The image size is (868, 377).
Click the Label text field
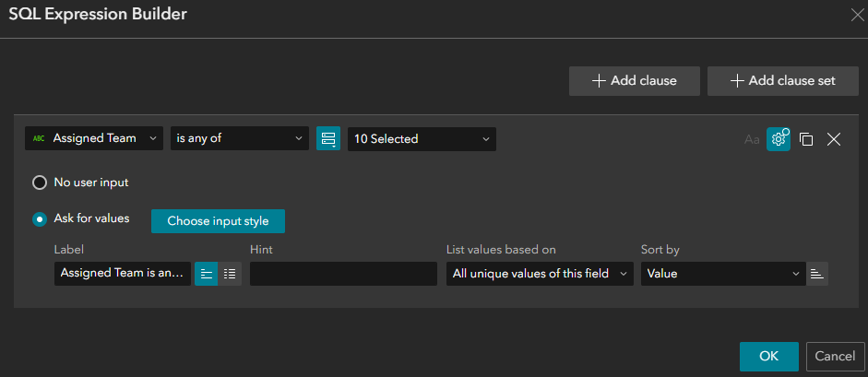coord(123,274)
